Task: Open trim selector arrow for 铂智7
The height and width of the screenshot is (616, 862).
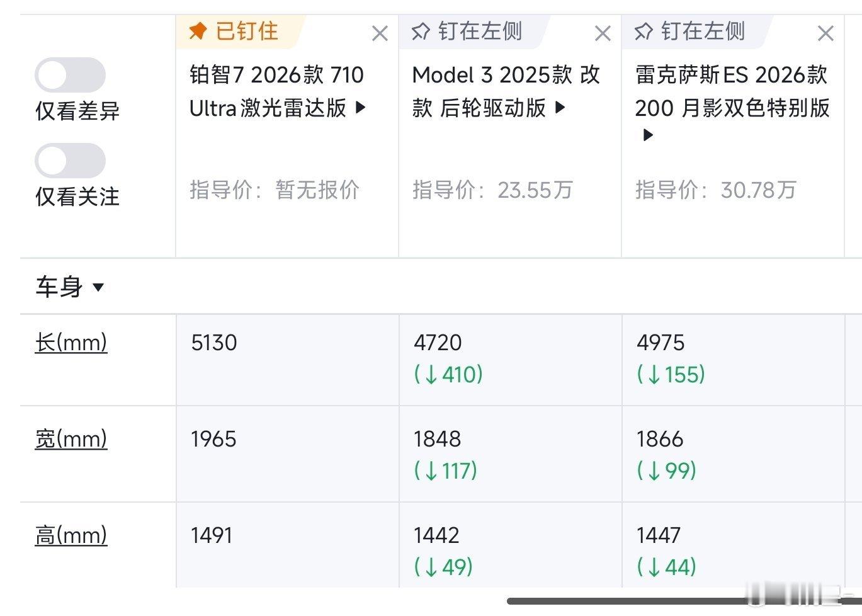Action: [361, 108]
